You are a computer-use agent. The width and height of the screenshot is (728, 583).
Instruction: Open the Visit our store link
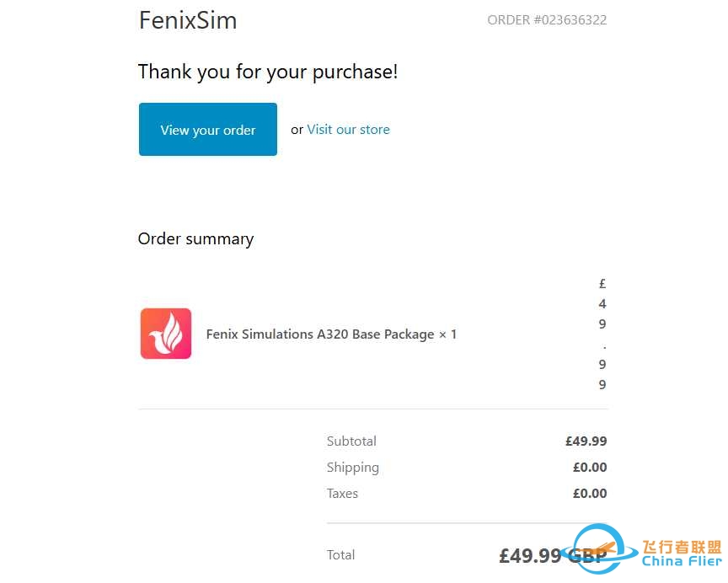point(348,130)
